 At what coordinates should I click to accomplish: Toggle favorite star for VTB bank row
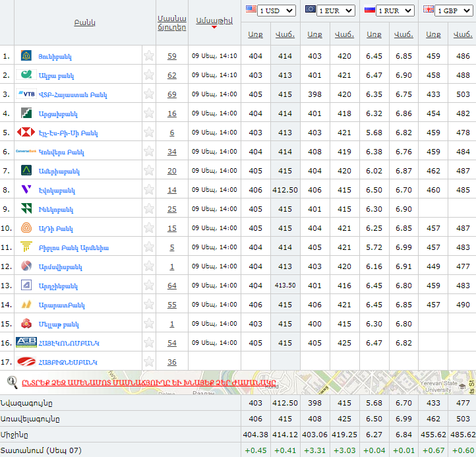point(149,94)
